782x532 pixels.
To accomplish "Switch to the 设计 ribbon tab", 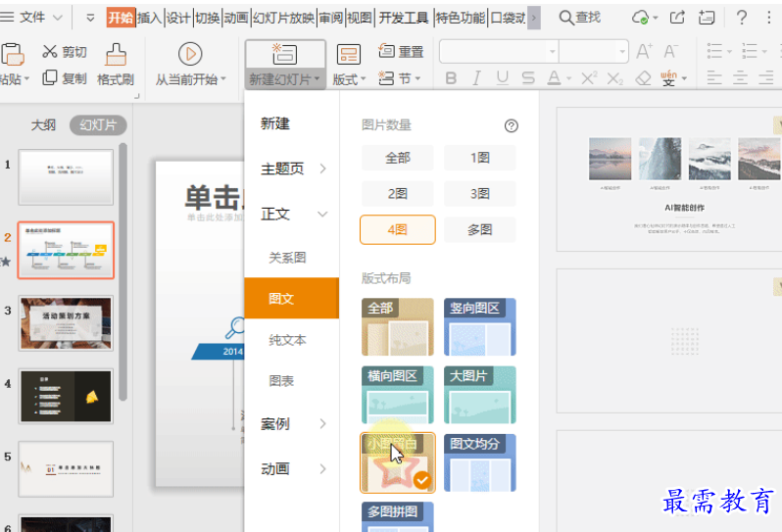I will [178, 18].
